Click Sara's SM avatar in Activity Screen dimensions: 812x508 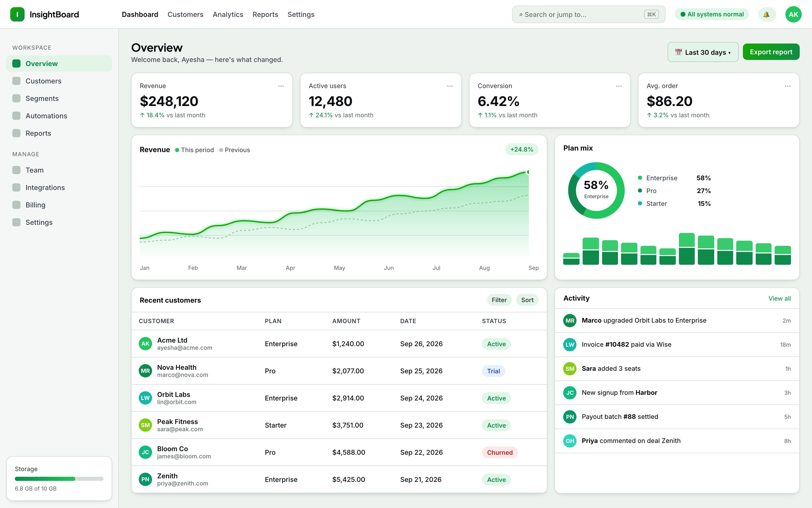[x=570, y=368]
